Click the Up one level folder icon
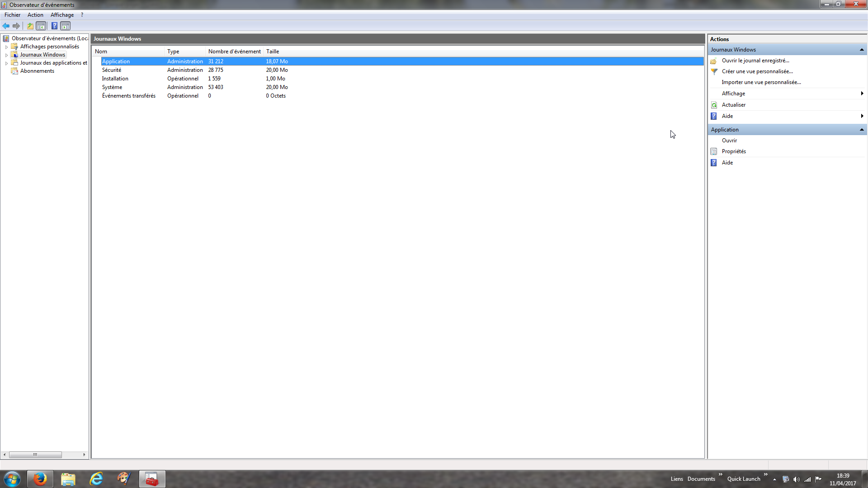The image size is (868, 488). (x=30, y=26)
